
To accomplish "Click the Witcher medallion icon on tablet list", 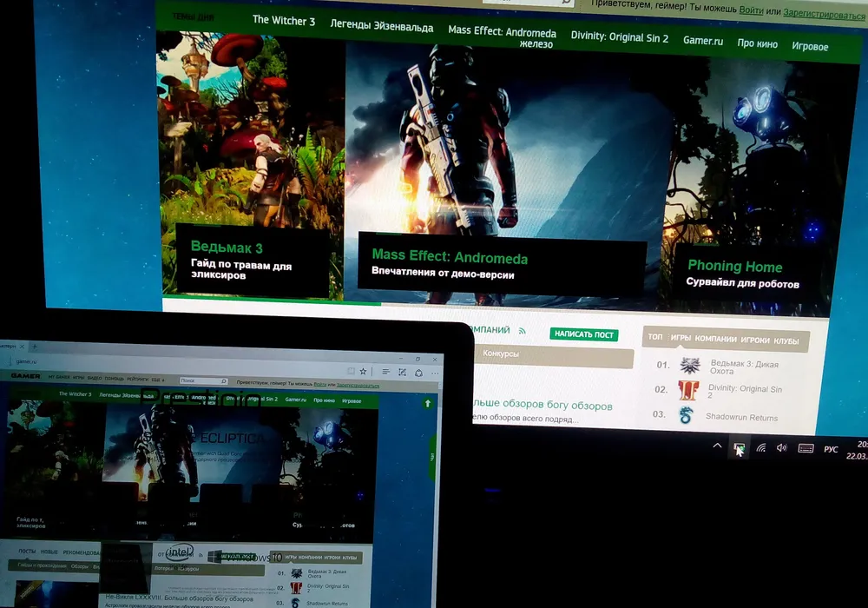I will (x=297, y=572).
